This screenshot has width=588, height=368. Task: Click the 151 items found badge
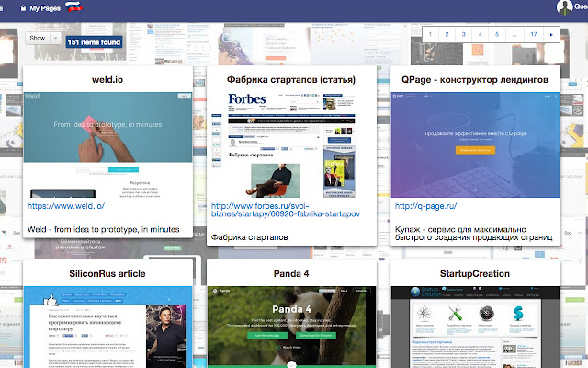94,42
